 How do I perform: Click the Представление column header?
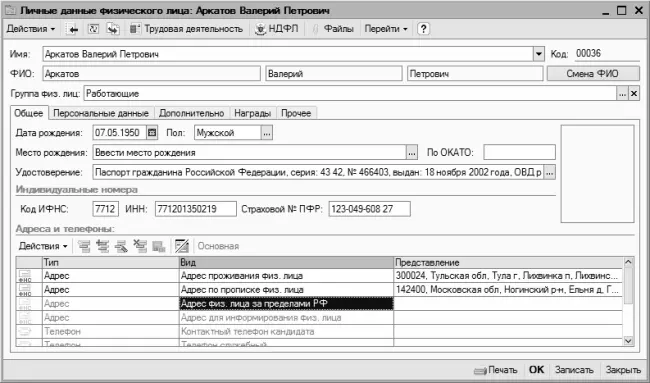tap(508, 262)
